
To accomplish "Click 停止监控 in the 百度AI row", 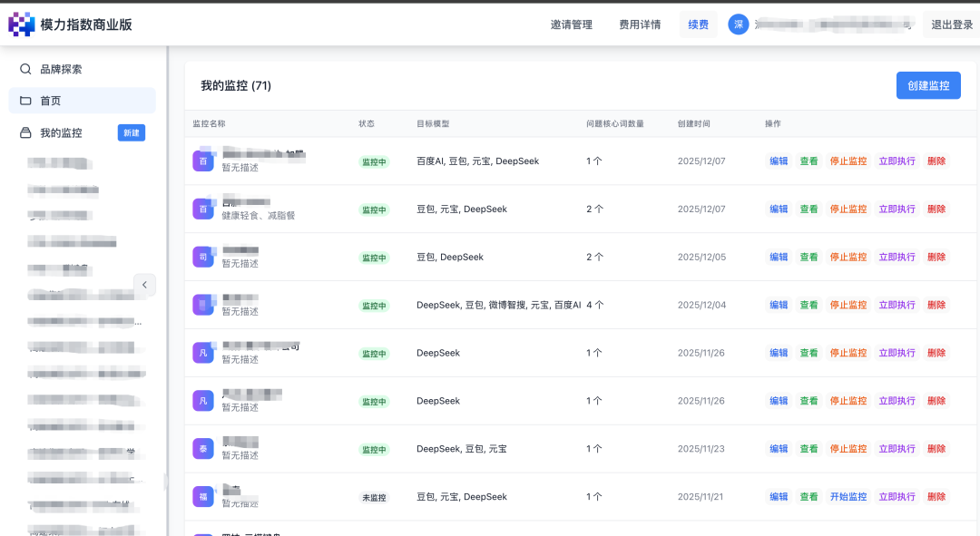I will click(848, 161).
